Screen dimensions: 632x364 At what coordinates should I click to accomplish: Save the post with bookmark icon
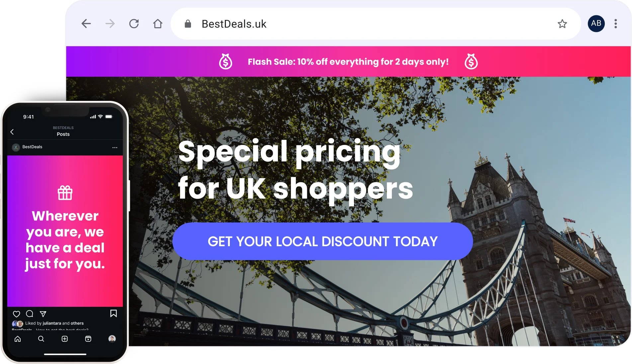coord(113,314)
